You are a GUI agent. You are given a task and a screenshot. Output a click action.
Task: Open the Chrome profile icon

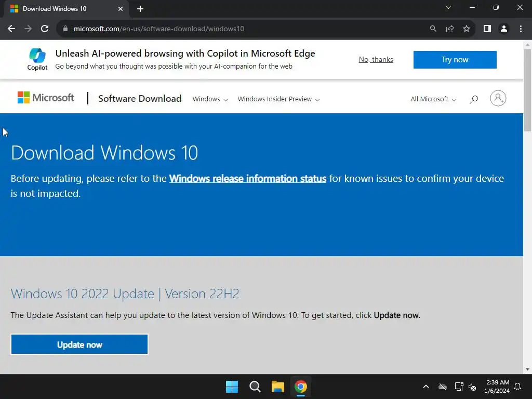(504, 29)
